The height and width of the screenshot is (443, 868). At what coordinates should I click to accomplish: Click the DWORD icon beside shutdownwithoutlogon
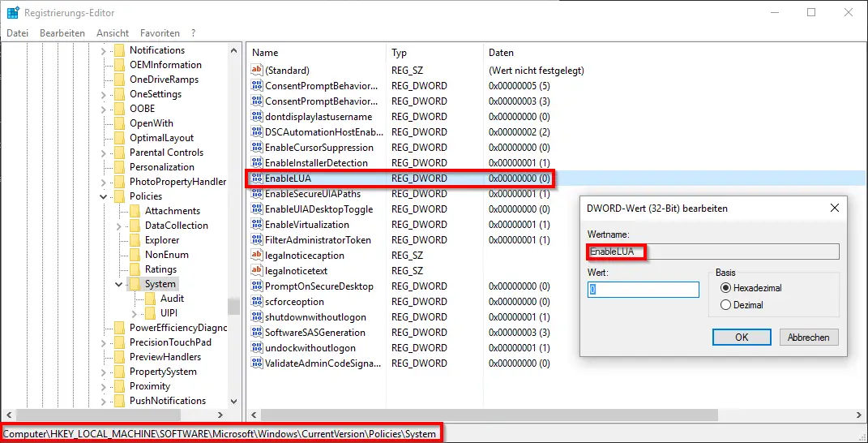(256, 317)
